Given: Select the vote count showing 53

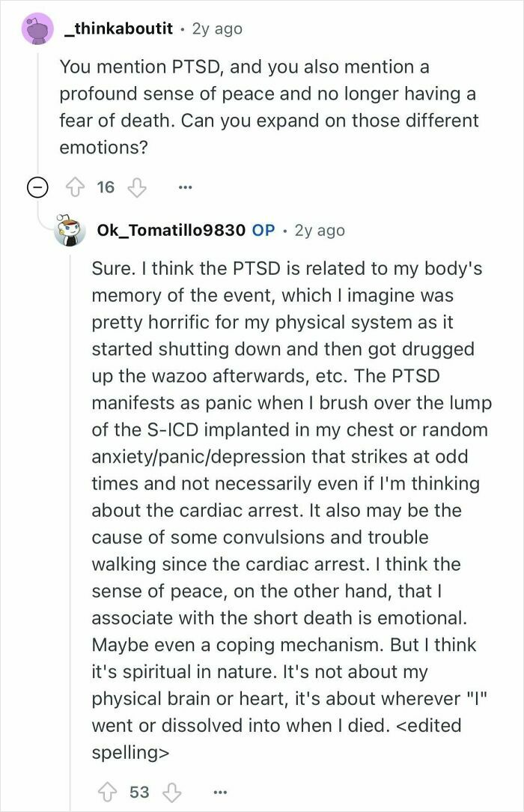Looking at the screenshot, I should (139, 791).
